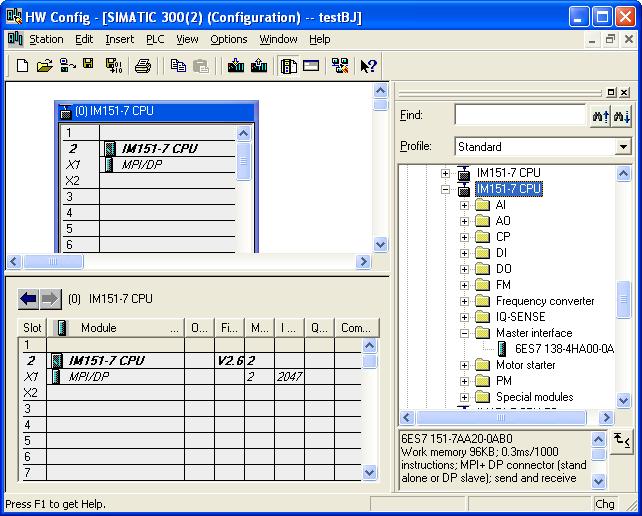The height and width of the screenshot is (516, 642).
Task: Click the Open online station icon
Action: pos(68,66)
